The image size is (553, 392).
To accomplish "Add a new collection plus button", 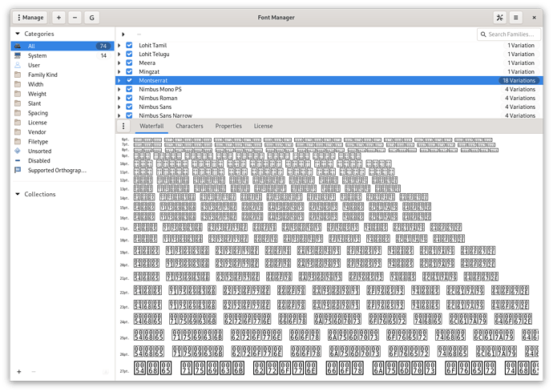I will tap(19, 371).
